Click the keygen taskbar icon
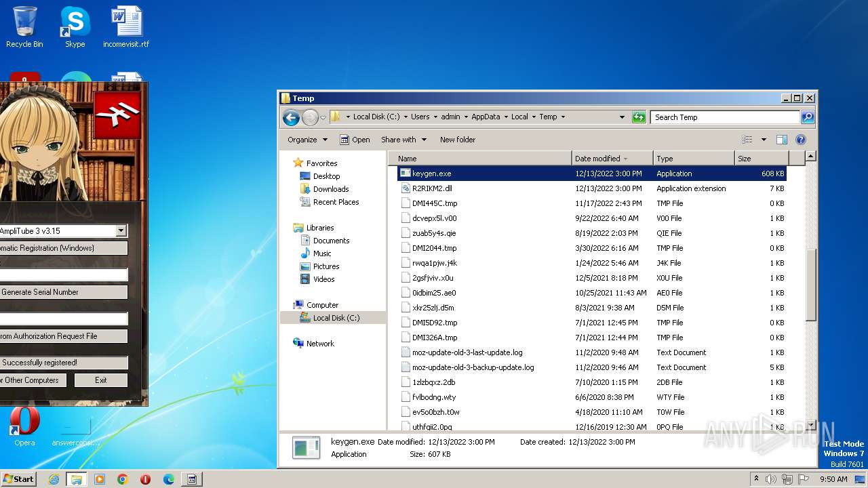Screen dimensions: 868x488 pos(192,479)
